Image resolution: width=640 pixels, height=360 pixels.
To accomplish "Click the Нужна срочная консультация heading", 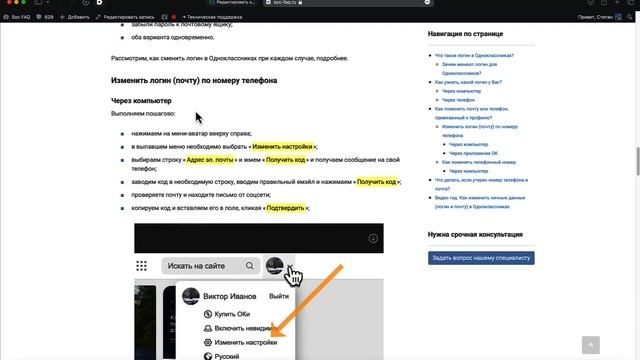I will (x=475, y=234).
